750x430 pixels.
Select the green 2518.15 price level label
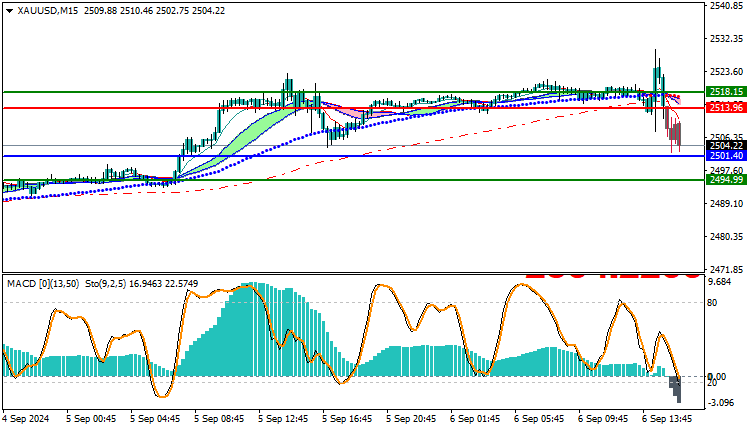tap(727, 92)
